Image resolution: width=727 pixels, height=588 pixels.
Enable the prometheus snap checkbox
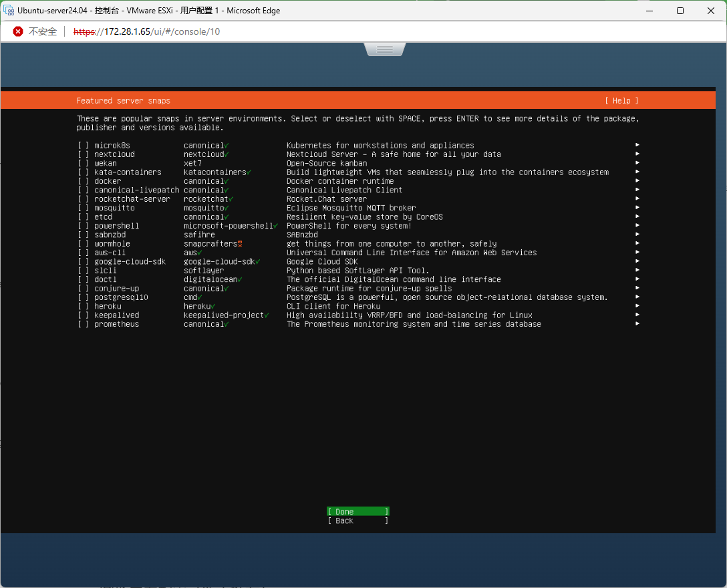[83, 324]
